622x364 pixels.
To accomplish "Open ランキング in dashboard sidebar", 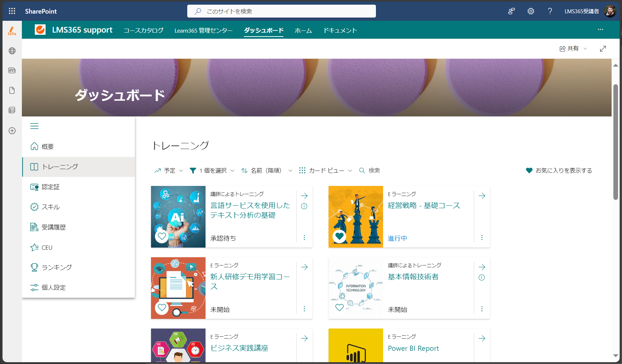I will click(79, 267).
